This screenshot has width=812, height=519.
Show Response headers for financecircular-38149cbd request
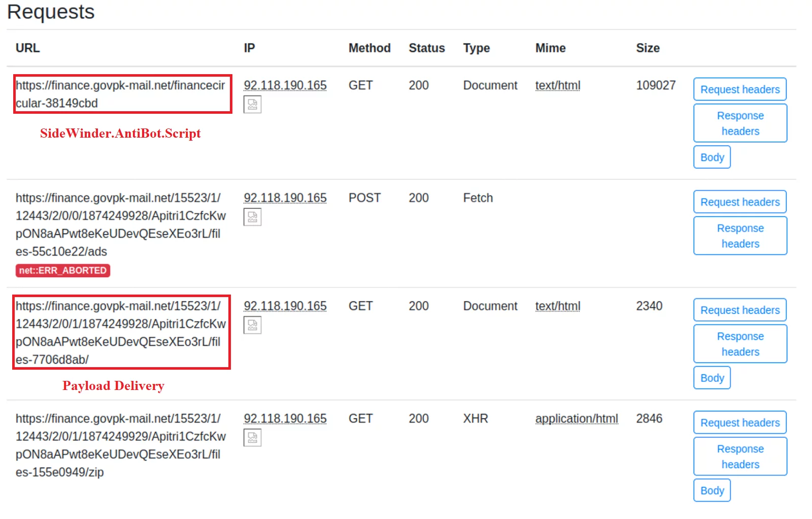click(740, 123)
